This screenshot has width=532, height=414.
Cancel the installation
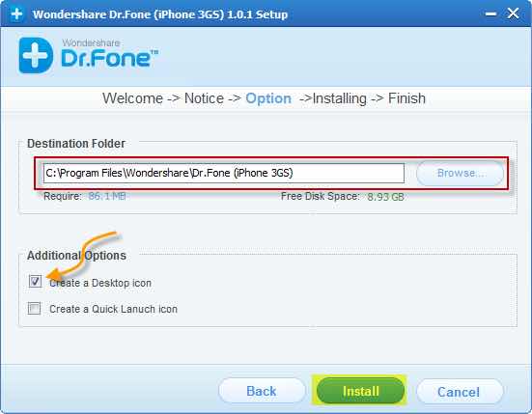(x=459, y=392)
